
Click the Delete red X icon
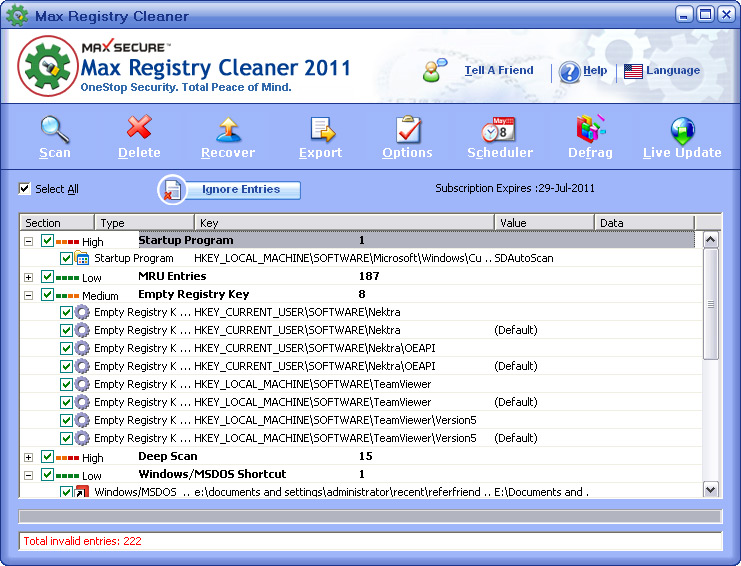pos(139,127)
